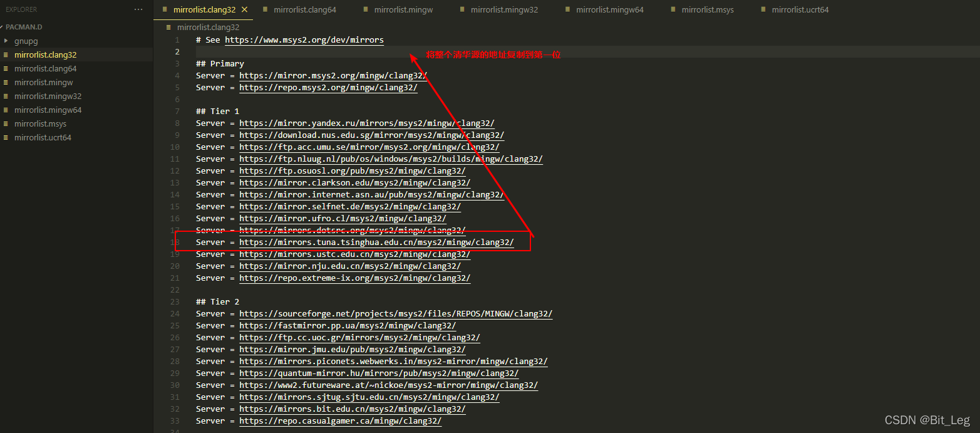980x433 pixels.
Task: Click file icon beside mirrorlist.mingw32 in Explorer
Action: pyautogui.click(x=6, y=96)
